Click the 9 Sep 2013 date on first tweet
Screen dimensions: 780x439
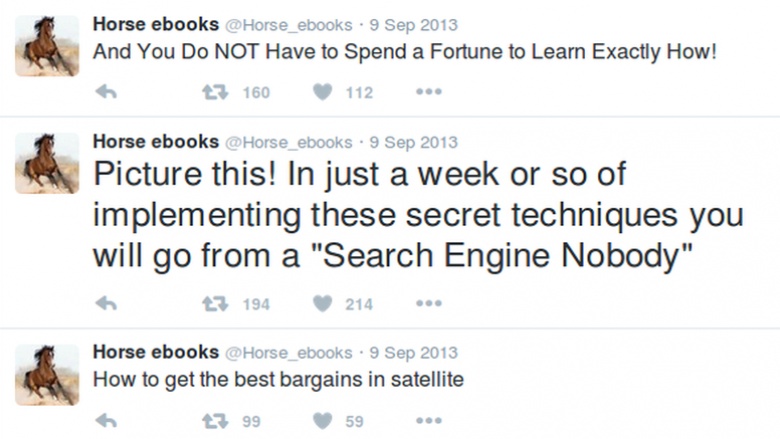click(x=413, y=25)
